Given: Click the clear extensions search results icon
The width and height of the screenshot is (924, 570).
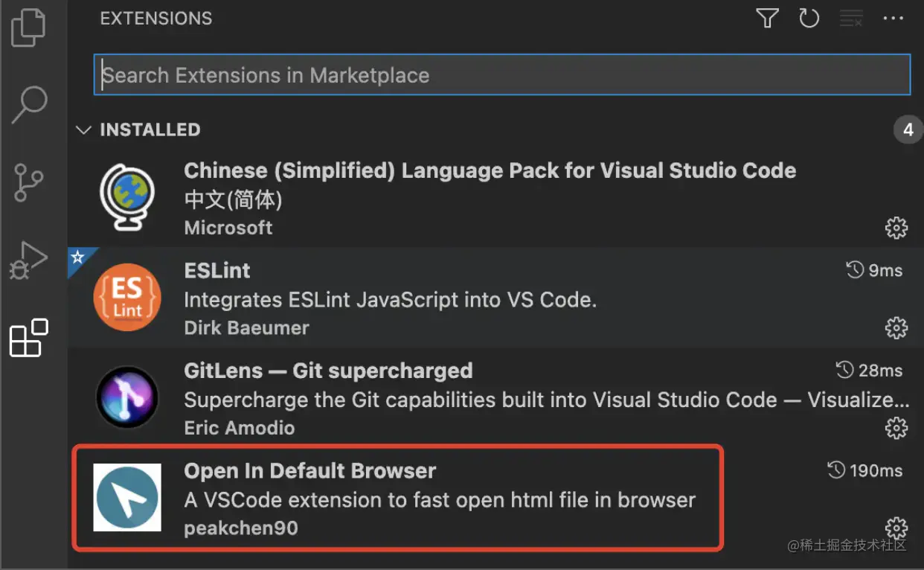Looking at the screenshot, I should 851,19.
